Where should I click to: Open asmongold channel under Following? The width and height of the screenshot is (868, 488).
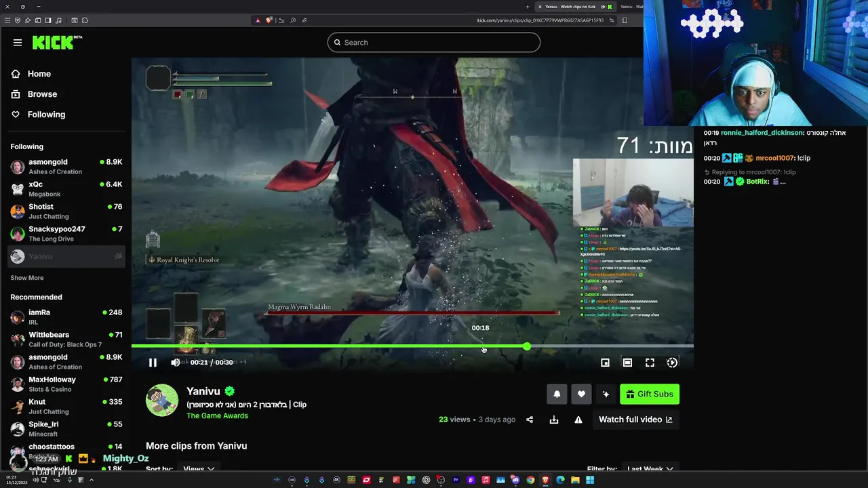coord(66,167)
